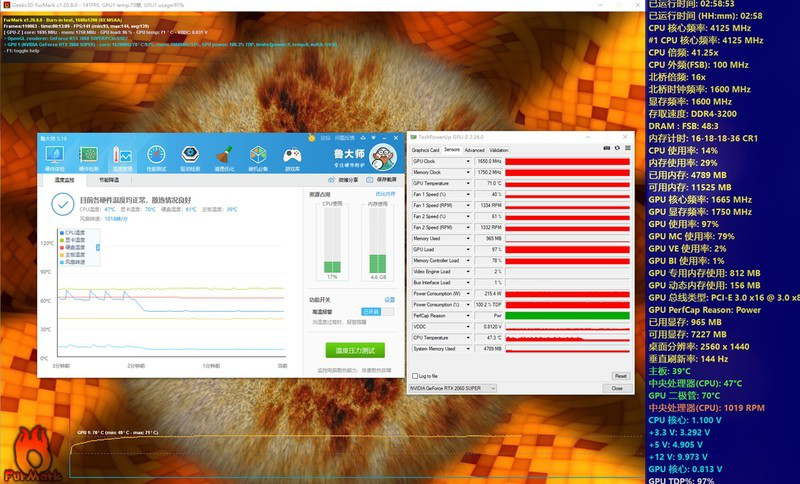Start the green temperature stress test button
The image size is (800, 484).
355,350
